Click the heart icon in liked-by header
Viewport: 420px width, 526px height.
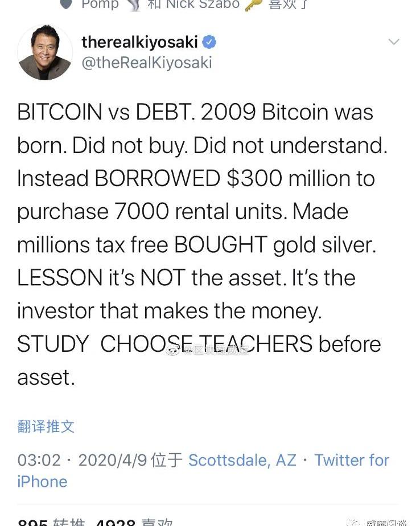tap(66, 4)
